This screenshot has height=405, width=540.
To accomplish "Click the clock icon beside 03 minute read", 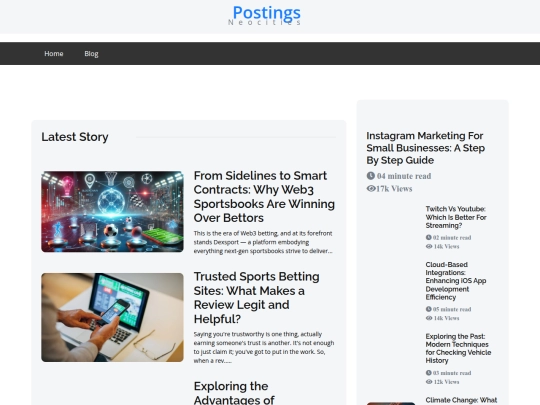I will 428,373.
